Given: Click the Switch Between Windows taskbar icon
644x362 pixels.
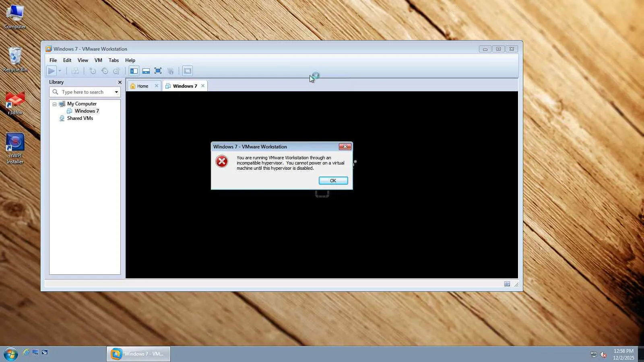Looking at the screenshot, I should point(45,352).
